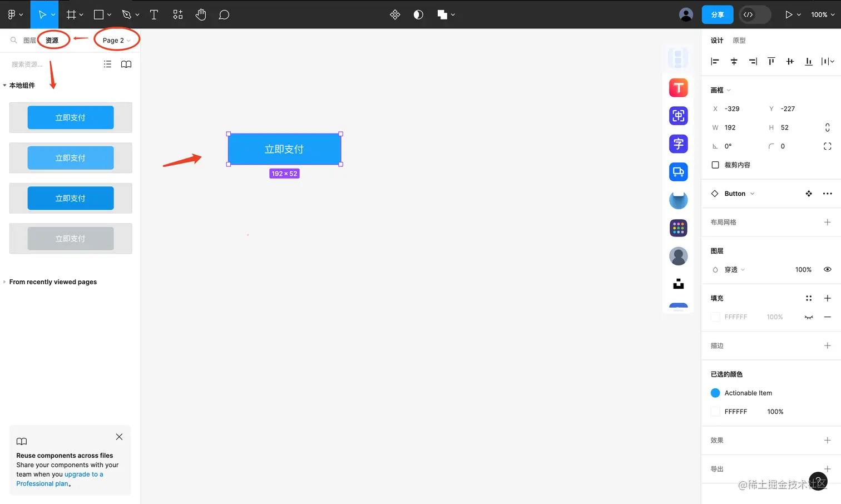Toggle the 裁剪内容 clip content checkbox
Viewport: 841px width, 504px height.
coord(715,165)
